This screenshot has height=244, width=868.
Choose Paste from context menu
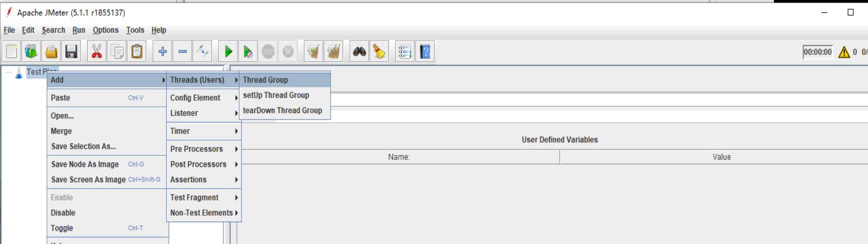[107, 98]
